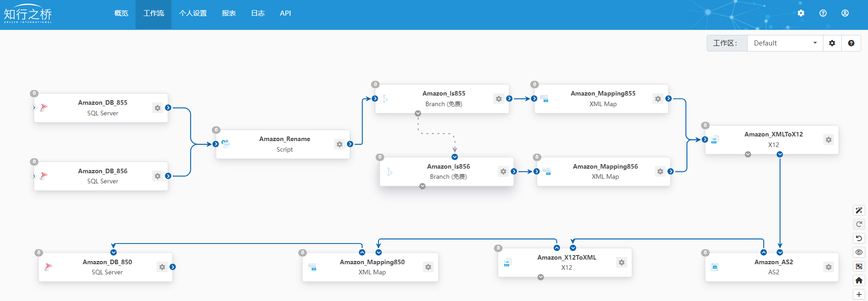Open the 报表 tab

[x=229, y=13]
